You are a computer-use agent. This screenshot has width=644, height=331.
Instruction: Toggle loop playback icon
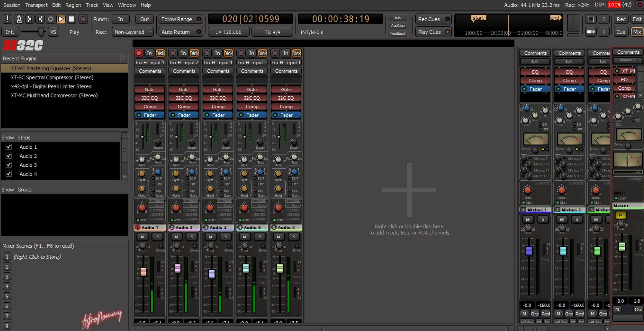point(50,19)
